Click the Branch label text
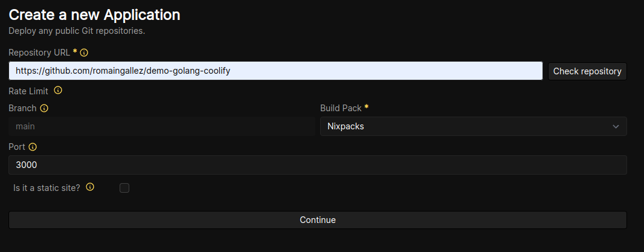Image resolution: width=644 pixels, height=252 pixels. tap(22, 108)
